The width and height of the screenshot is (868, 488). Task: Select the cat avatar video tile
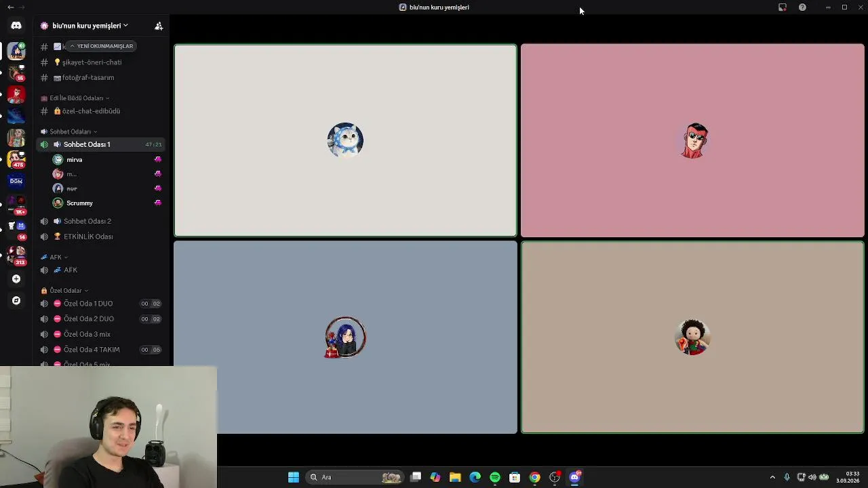click(x=345, y=140)
